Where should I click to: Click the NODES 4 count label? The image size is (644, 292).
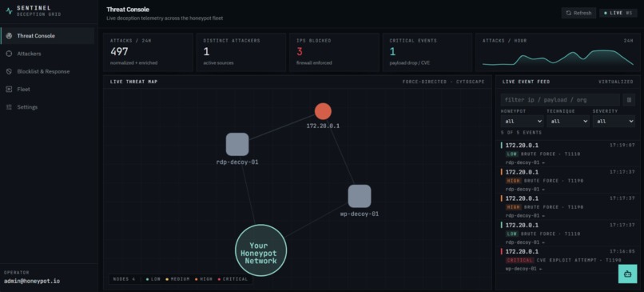(124, 279)
